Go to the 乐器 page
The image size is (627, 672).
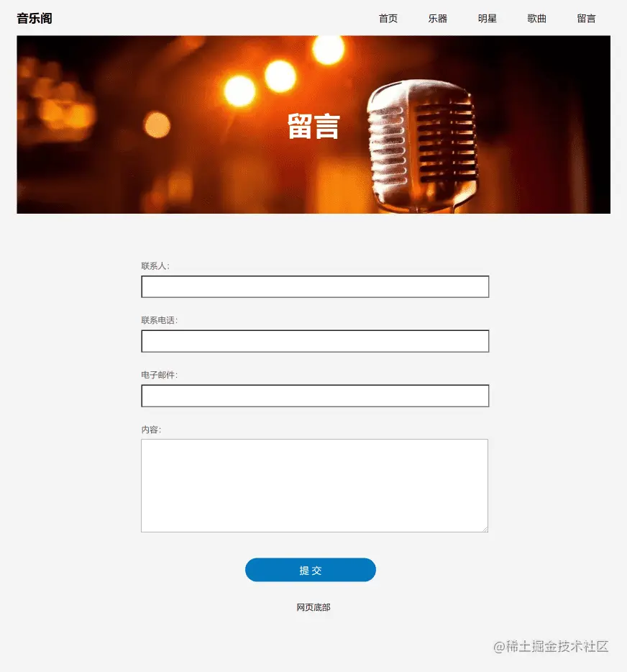pyautogui.click(x=438, y=19)
